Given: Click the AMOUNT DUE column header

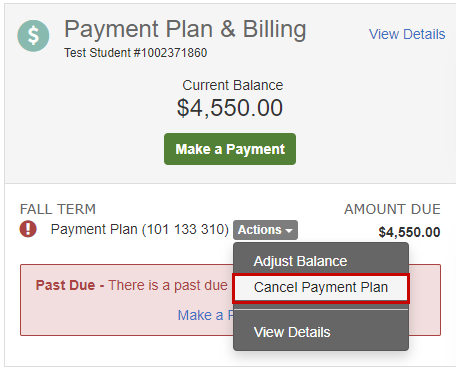Looking at the screenshot, I should [392, 209].
